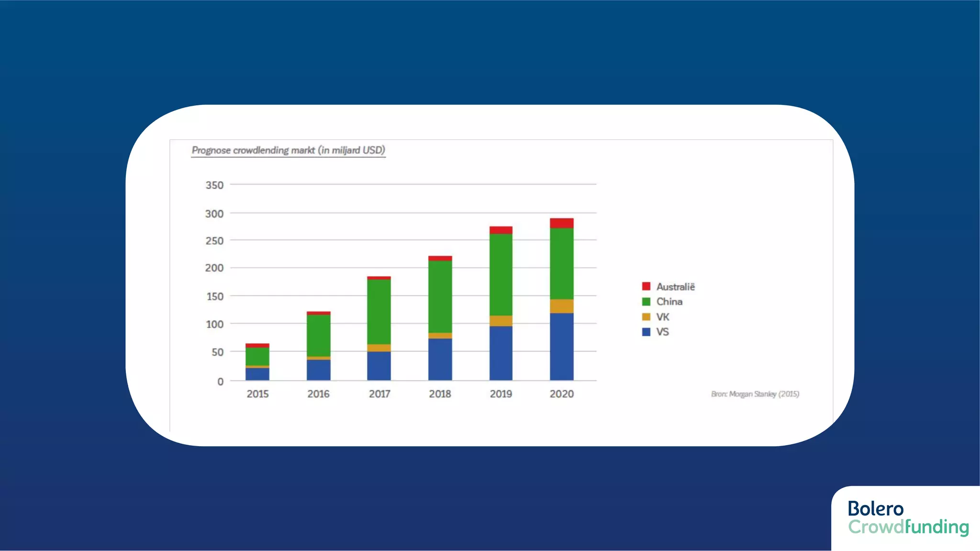Click the green China segment of 2017 bar

[x=379, y=311]
